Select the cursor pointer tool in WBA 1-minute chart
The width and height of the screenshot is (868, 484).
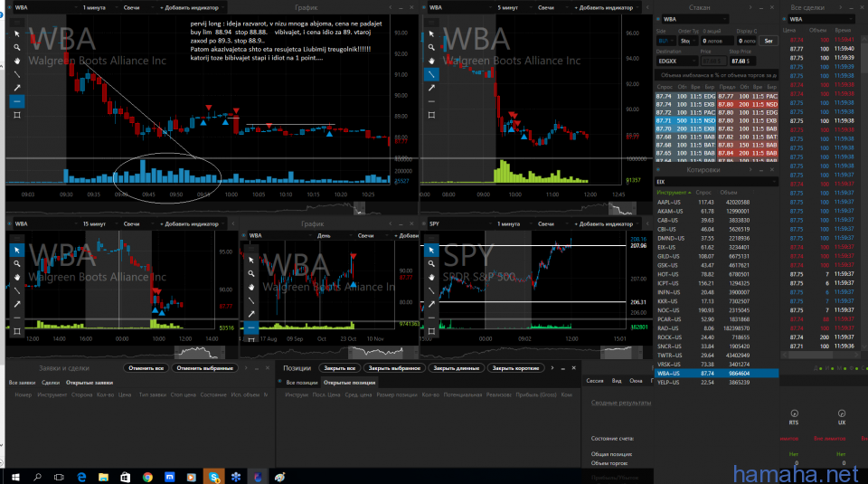click(17, 33)
